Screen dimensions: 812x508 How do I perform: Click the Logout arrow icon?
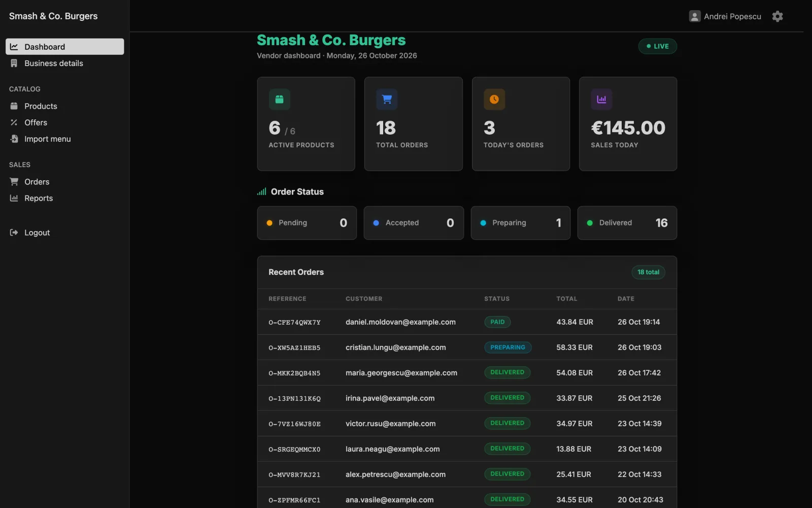[14, 233]
